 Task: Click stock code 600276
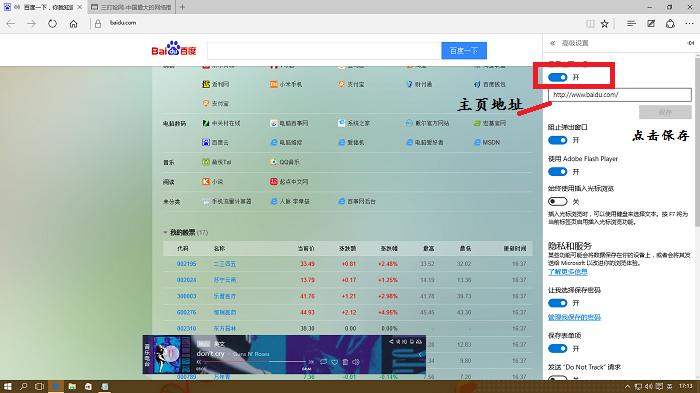[186, 312]
